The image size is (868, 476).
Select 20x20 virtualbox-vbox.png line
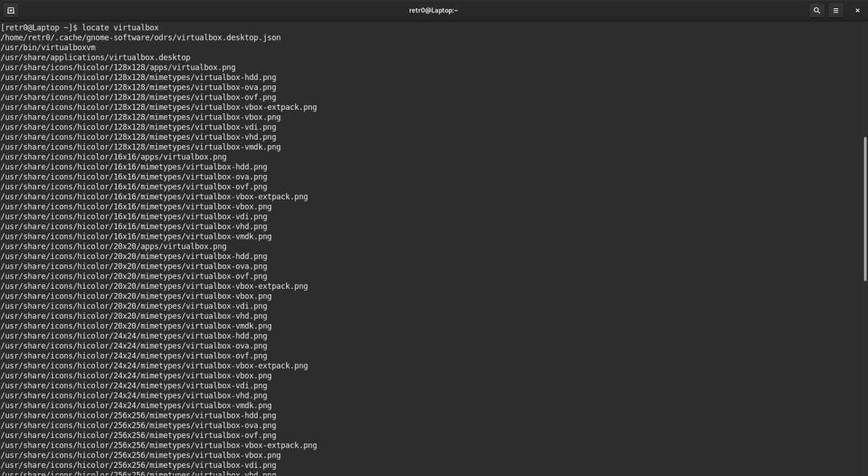tap(136, 296)
